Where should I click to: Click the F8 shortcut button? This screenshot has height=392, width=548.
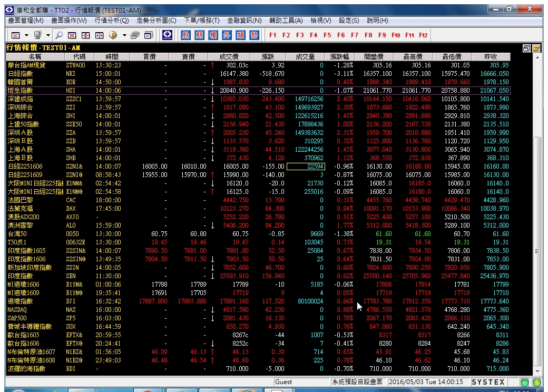pyautogui.click(x=368, y=35)
